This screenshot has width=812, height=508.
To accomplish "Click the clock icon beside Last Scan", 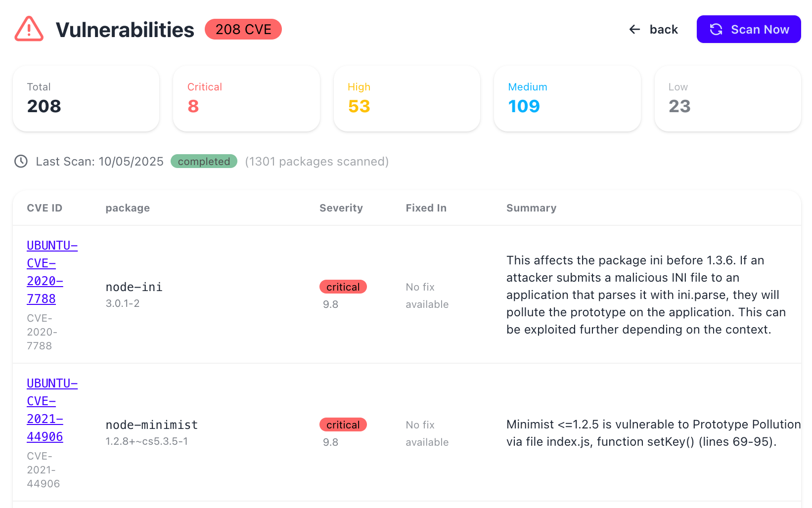I will (x=21, y=162).
